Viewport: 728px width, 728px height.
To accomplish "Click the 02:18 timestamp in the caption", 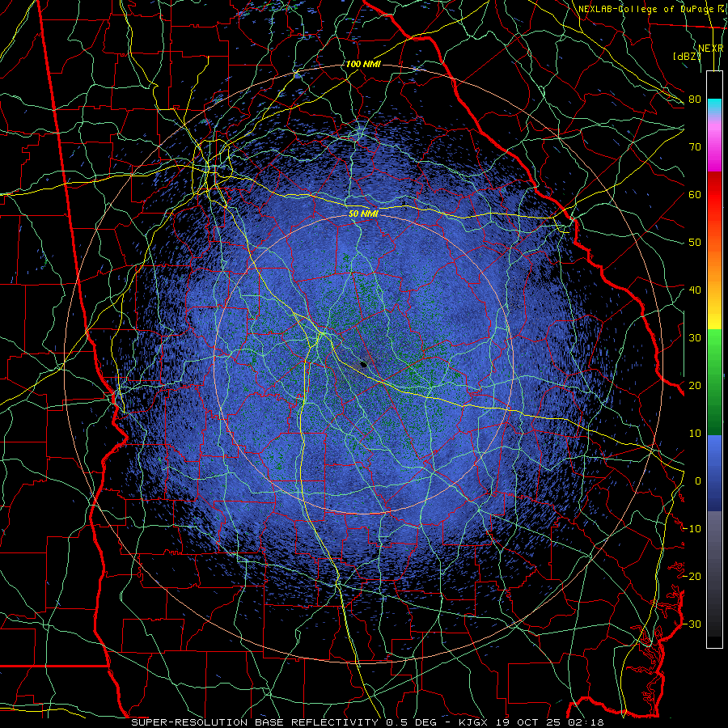I will pos(585,722).
